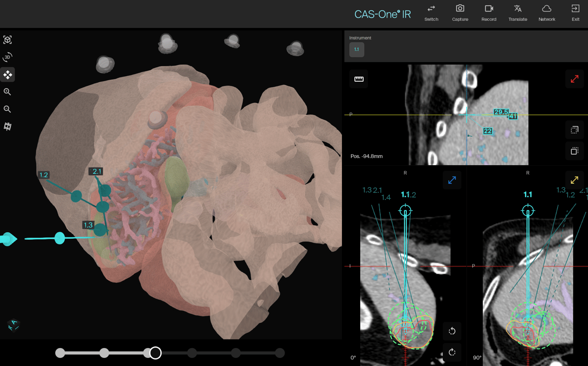Image resolution: width=588 pixels, height=366 pixels.
Task: Select the 3D rotate tool
Action: 8,57
